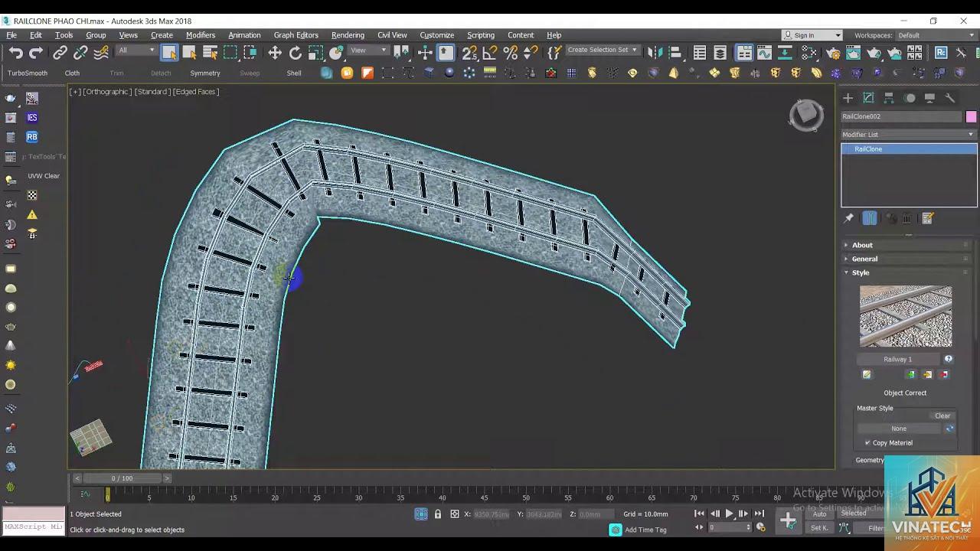Open the Layer Explorer icon
The image size is (980, 551).
click(720, 53)
